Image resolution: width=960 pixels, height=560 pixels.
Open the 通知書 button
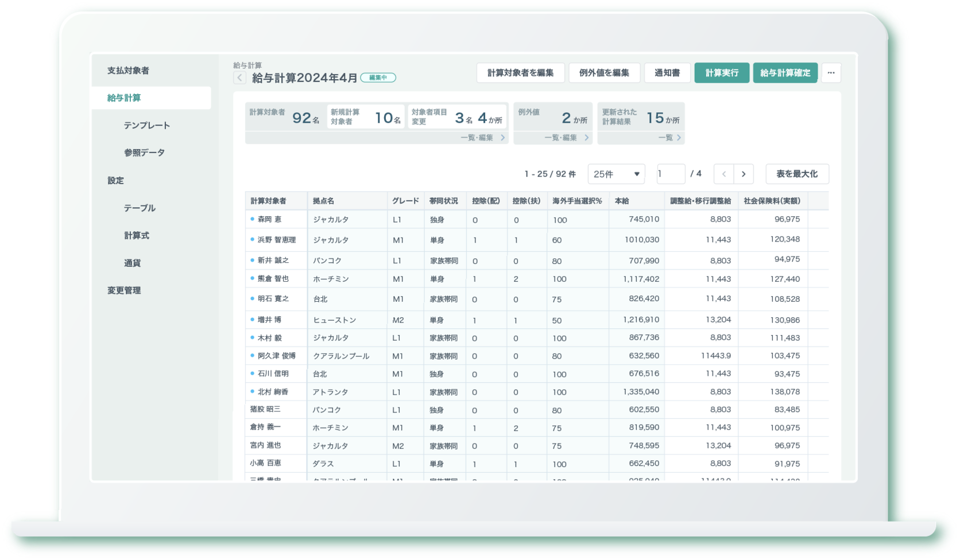(667, 73)
